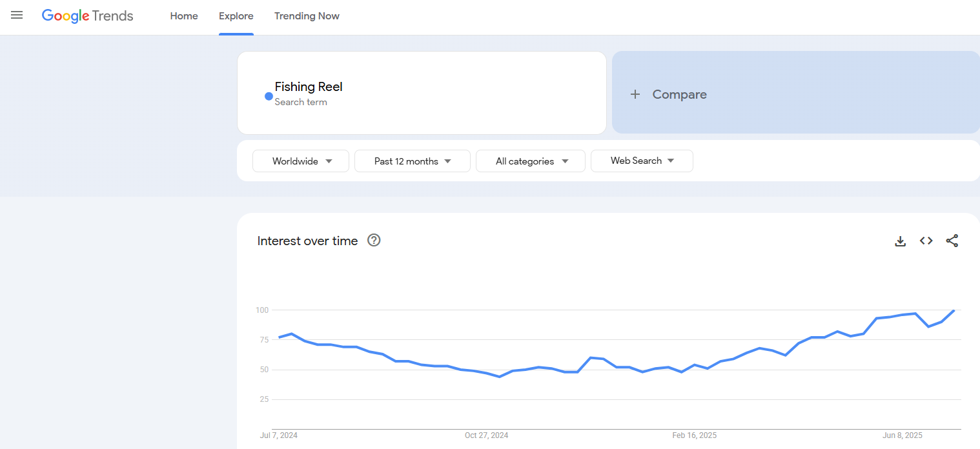Click the Google Trends logo
Viewport: 980px width, 449px height.
pos(88,16)
